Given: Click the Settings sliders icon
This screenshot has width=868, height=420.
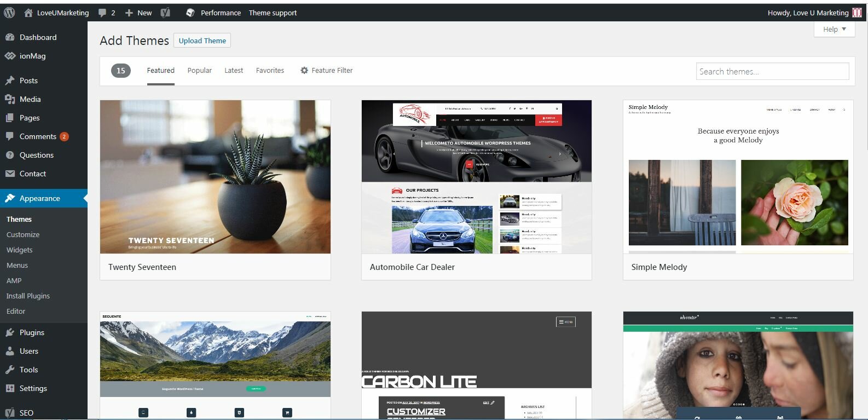Looking at the screenshot, I should click(10, 388).
